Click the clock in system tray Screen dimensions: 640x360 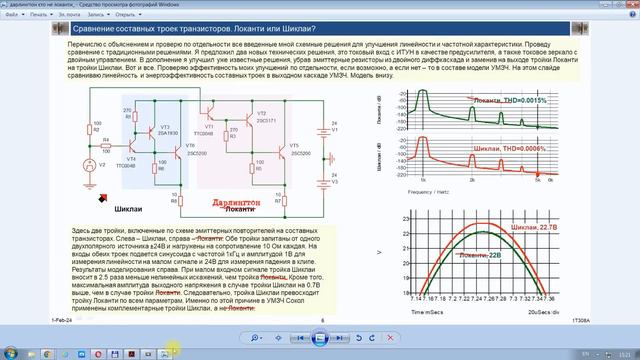[624, 354]
